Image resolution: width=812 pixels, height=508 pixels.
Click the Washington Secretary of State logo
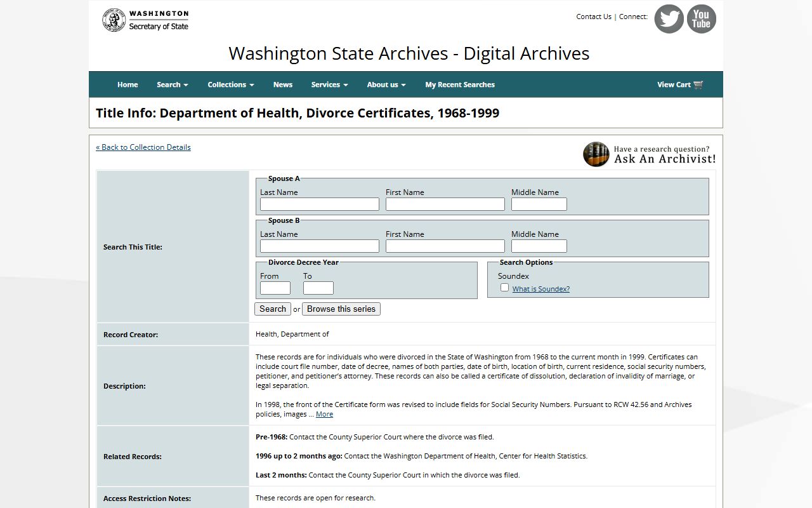coord(145,20)
